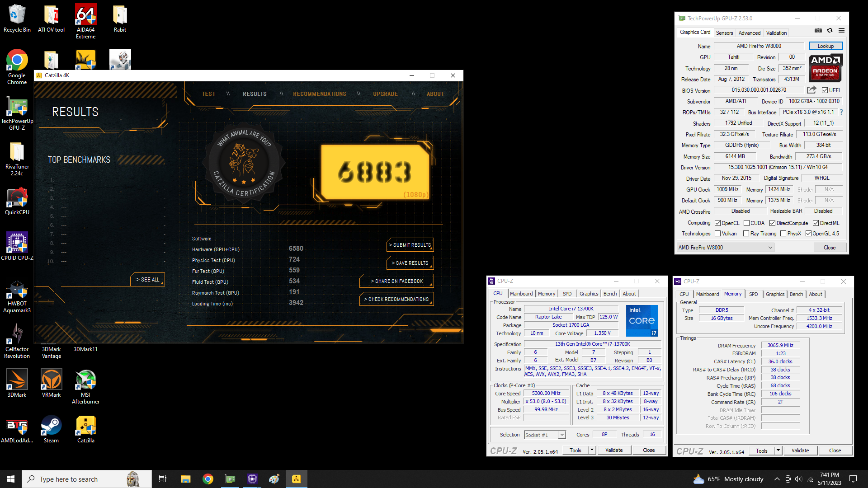Launch QuickCPU desktop shortcut

(x=17, y=202)
